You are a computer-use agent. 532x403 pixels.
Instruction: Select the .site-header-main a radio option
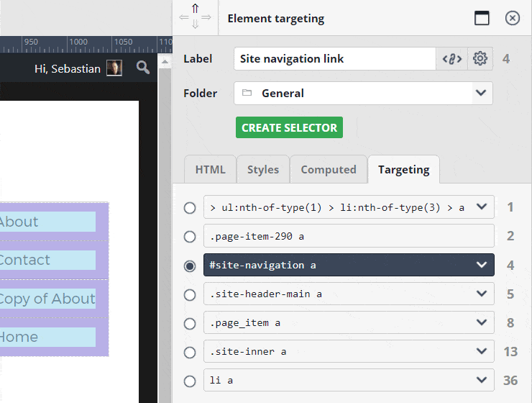point(190,294)
